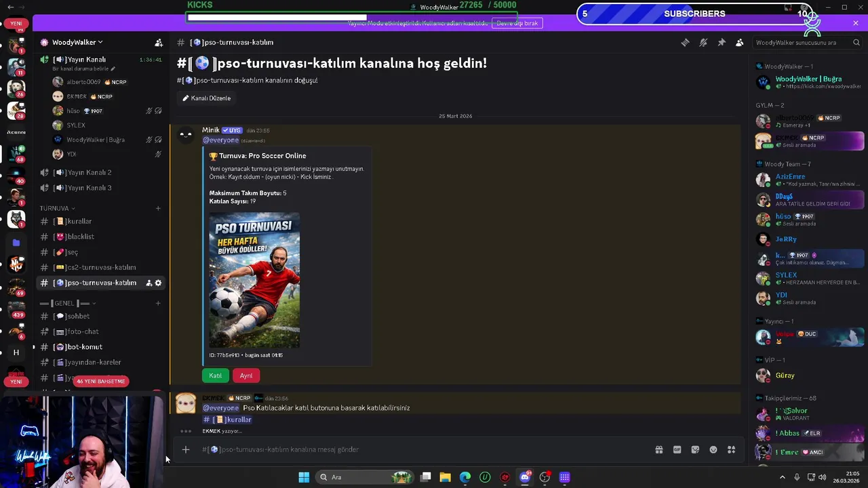Join the Yayın Kanalı voice channel
Screen dimensions: 868x488
click(85, 60)
